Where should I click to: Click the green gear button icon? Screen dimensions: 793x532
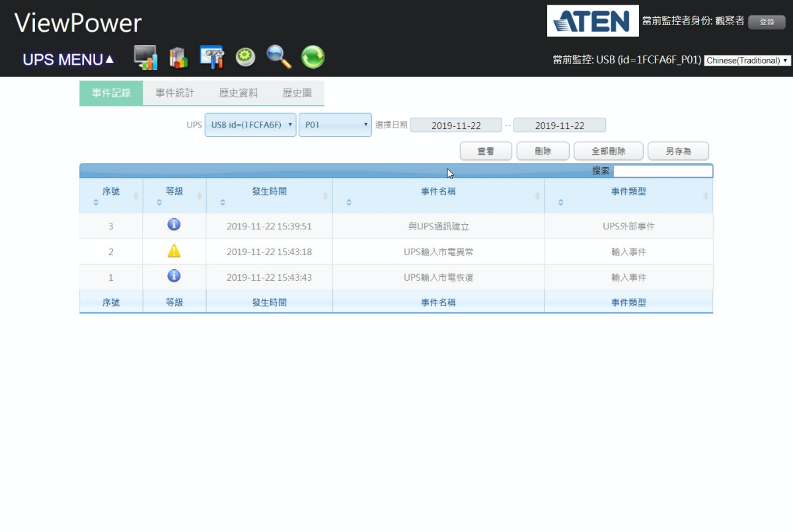(246, 57)
